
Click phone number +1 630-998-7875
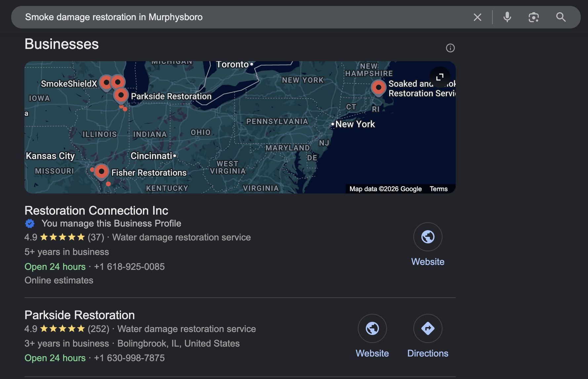tap(129, 358)
